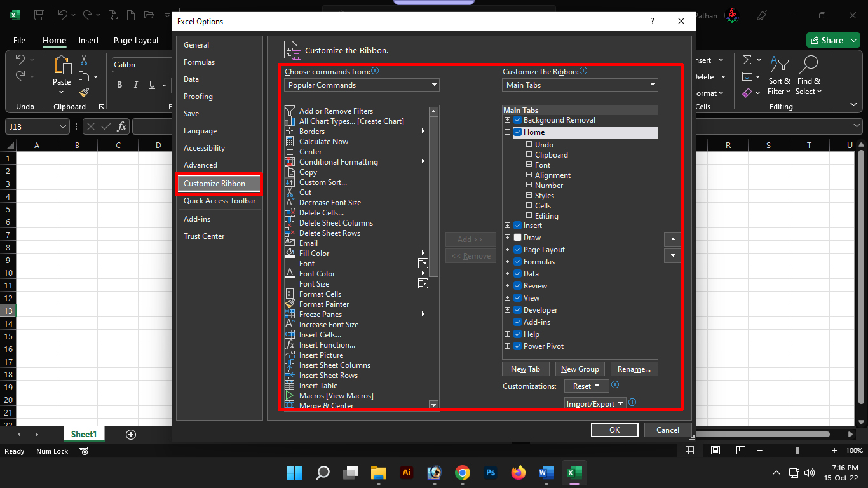Uncheck the Power Pivot tab checkbox
This screenshot has width=868, height=488.
click(x=517, y=346)
